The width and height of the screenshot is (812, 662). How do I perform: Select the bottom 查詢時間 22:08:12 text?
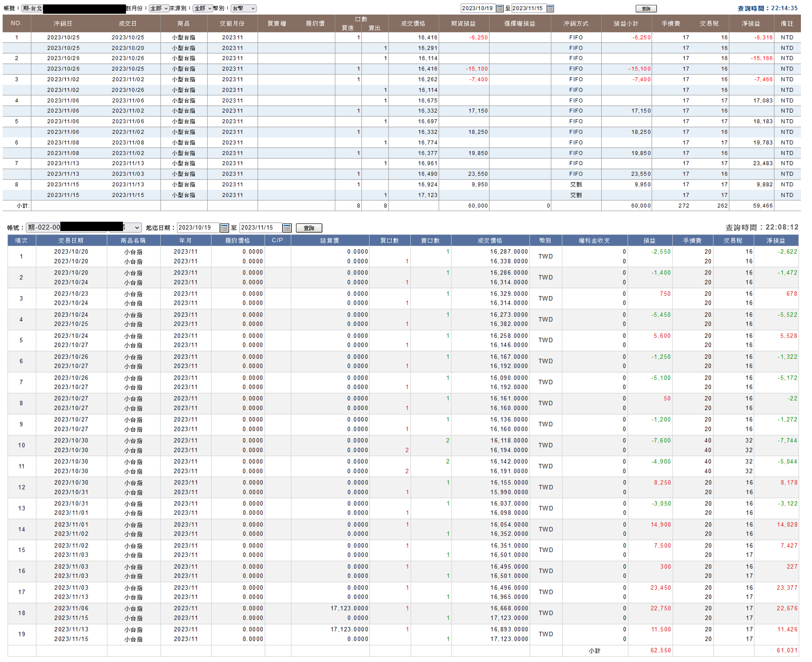point(762,227)
